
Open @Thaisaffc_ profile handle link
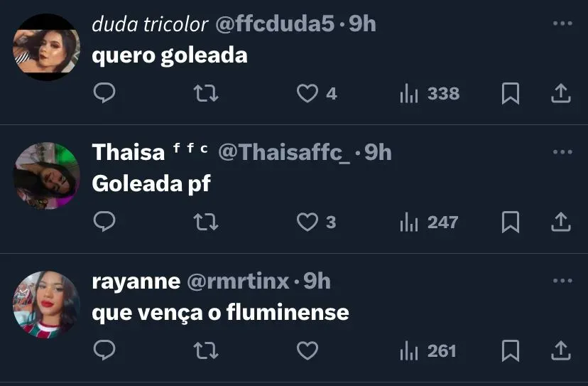284,152
